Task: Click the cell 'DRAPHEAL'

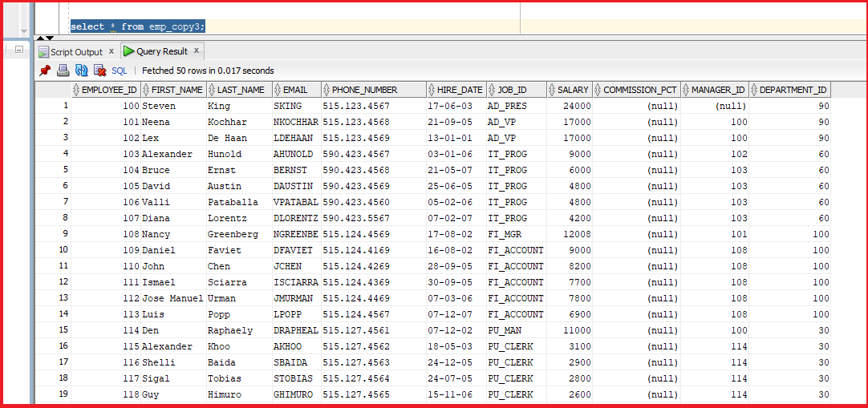Action: [x=297, y=330]
